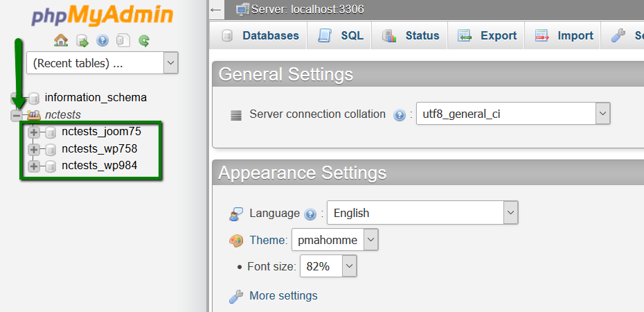This screenshot has width=644, height=312.
Task: Select the nctests group label
Action: click(63, 114)
